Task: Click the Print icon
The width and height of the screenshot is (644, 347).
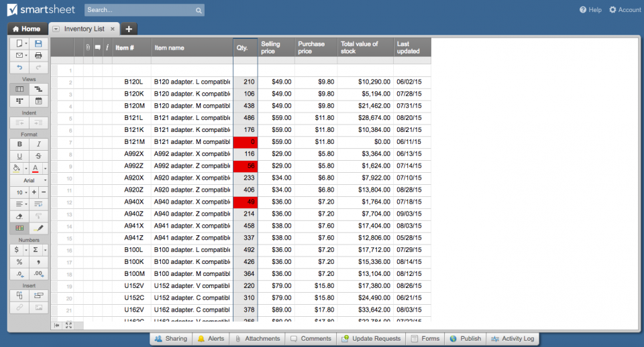Action: (x=38, y=55)
